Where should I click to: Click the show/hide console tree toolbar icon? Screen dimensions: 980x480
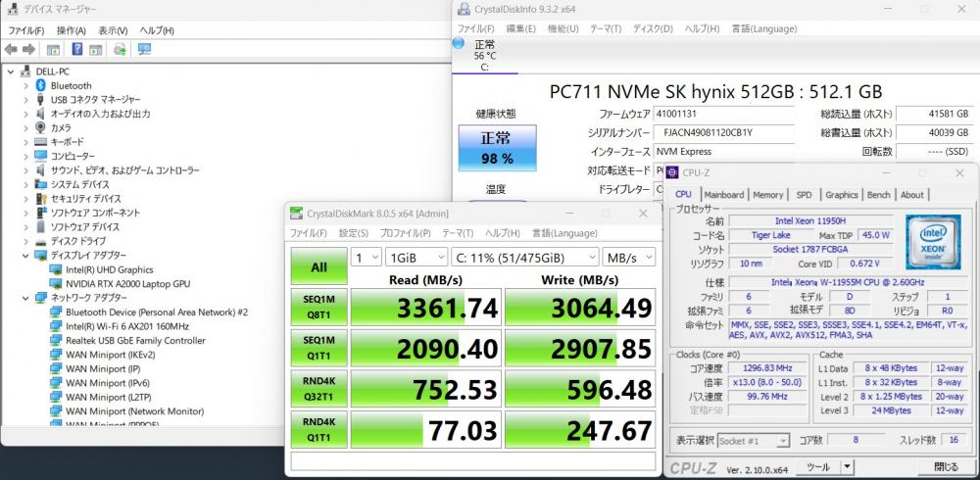click(x=53, y=49)
